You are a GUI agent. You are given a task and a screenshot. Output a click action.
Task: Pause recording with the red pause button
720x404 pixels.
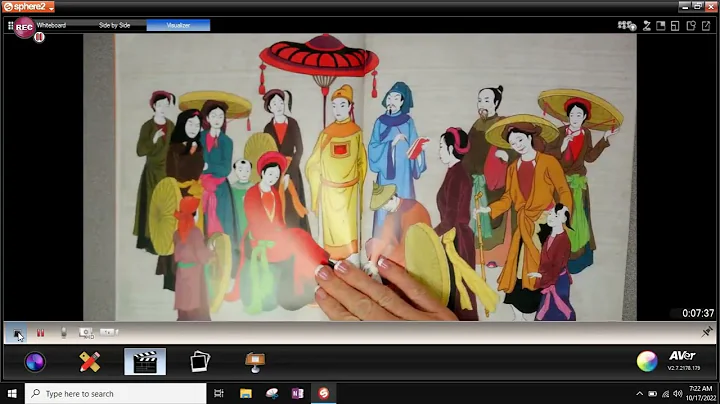tap(40, 333)
